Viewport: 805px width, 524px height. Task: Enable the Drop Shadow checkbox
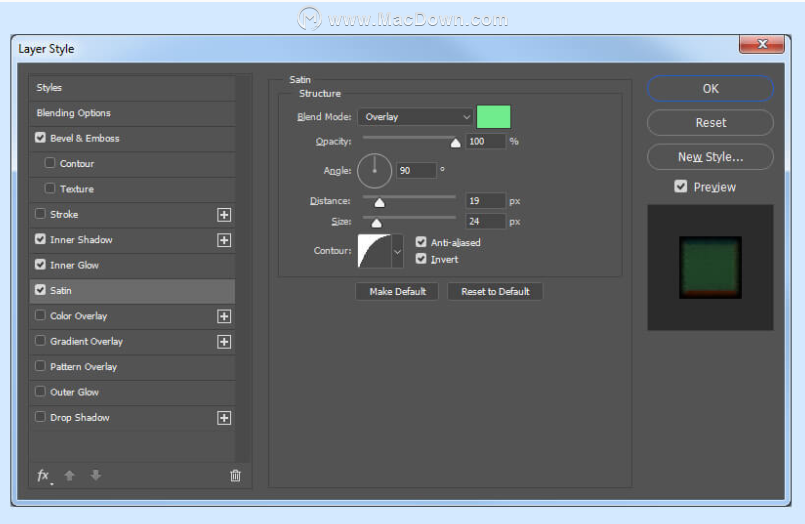40,417
